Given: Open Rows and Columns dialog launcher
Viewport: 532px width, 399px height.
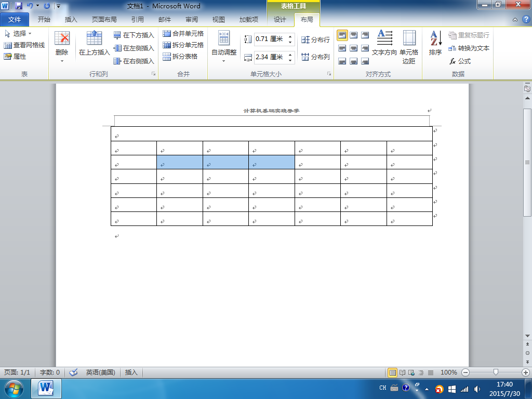Looking at the screenshot, I should (154, 74).
